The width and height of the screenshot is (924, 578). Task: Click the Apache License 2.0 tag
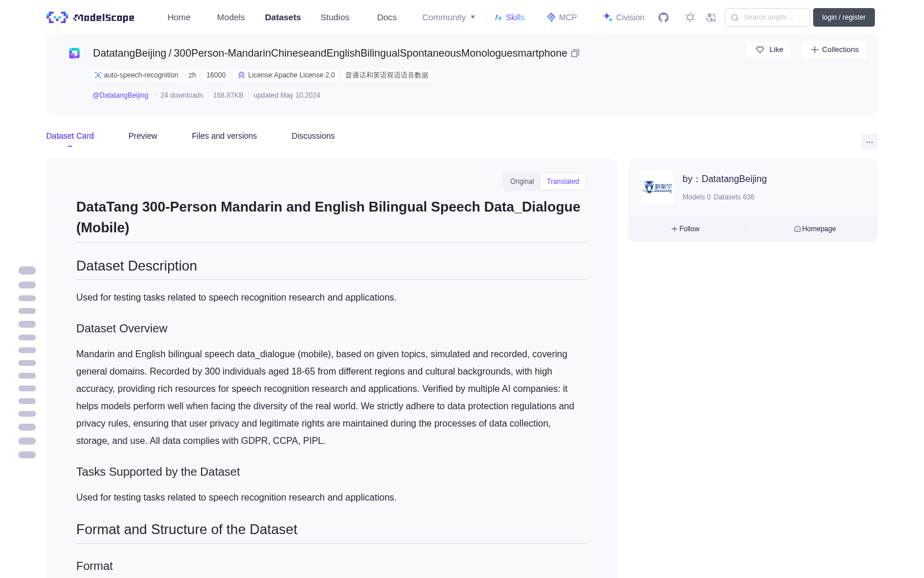[286, 75]
